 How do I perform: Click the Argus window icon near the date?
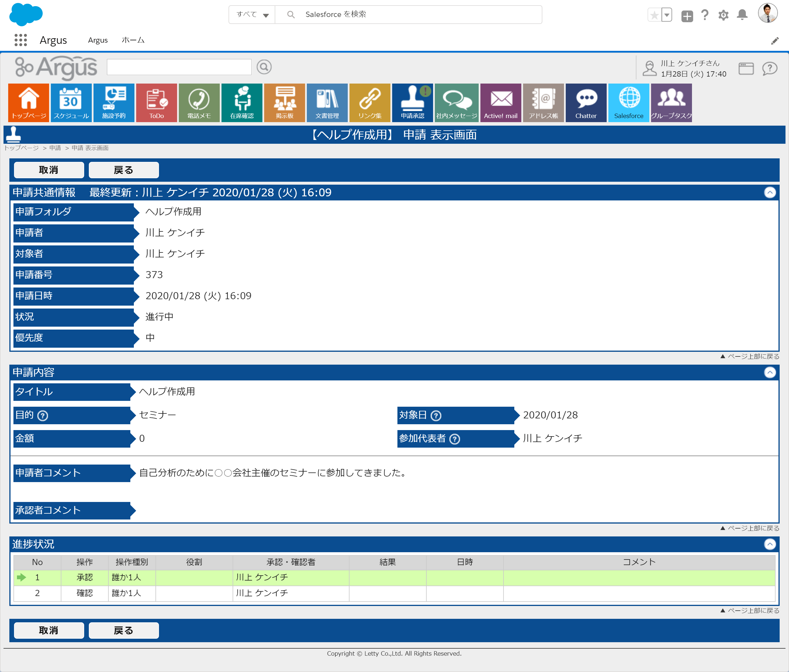(x=746, y=69)
